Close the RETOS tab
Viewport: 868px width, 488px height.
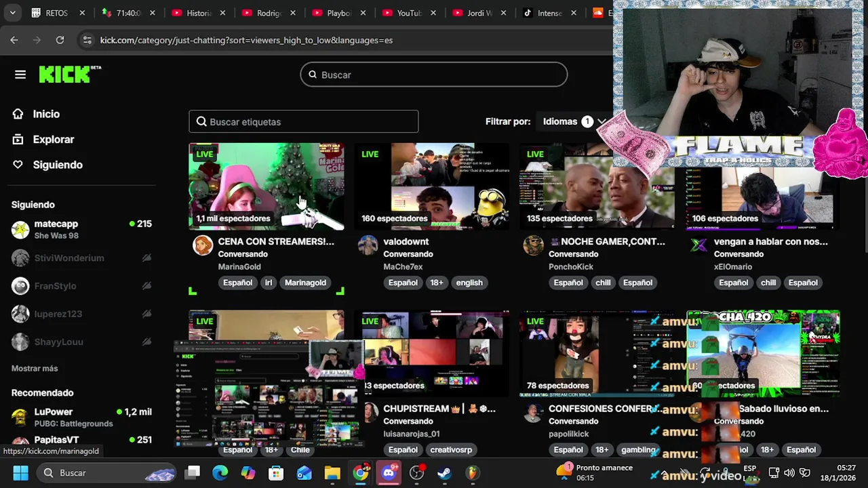coord(82,13)
